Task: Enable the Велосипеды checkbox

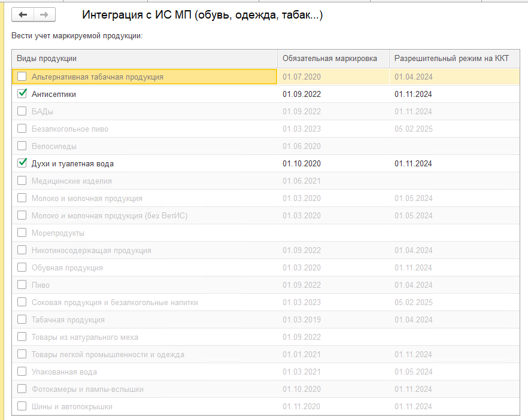Action: [x=22, y=146]
